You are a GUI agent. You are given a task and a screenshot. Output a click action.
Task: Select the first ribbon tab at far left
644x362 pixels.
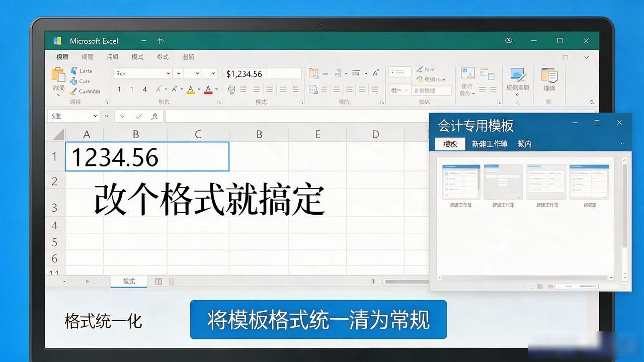(62, 57)
